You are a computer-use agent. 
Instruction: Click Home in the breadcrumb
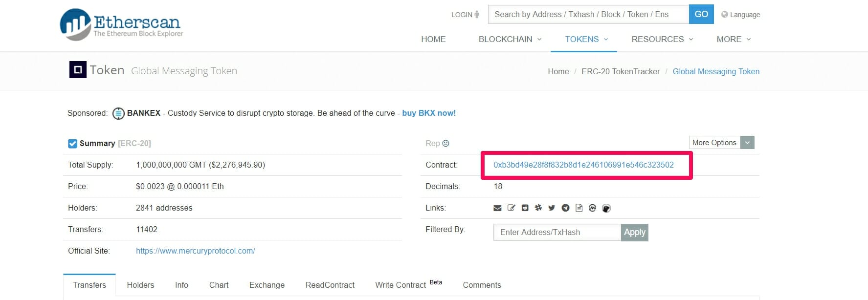click(x=558, y=71)
